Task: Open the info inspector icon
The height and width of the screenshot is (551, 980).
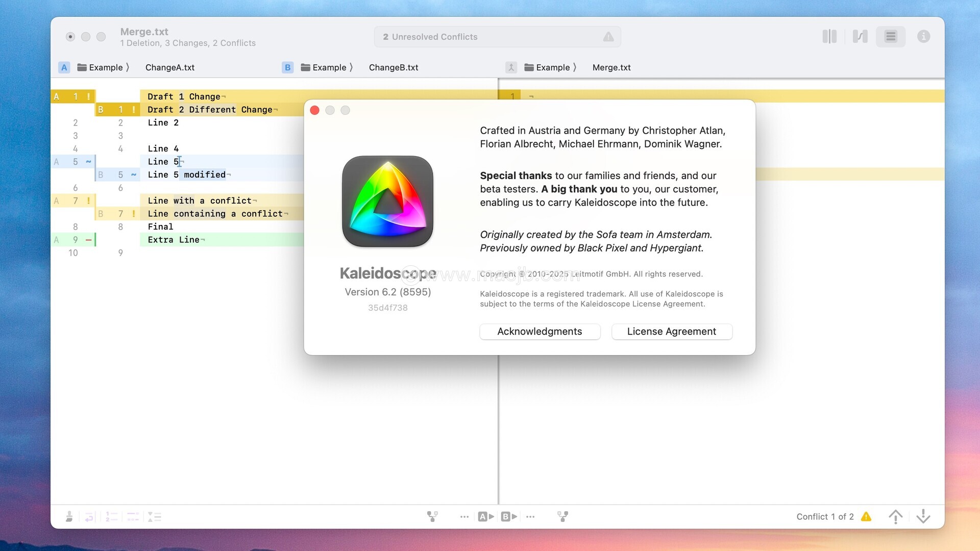Action: click(923, 36)
